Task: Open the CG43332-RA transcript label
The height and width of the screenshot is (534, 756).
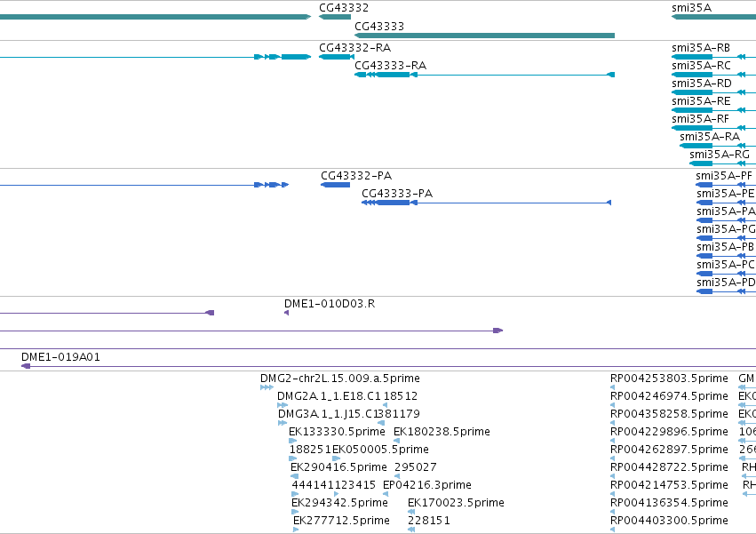Action: click(354, 48)
